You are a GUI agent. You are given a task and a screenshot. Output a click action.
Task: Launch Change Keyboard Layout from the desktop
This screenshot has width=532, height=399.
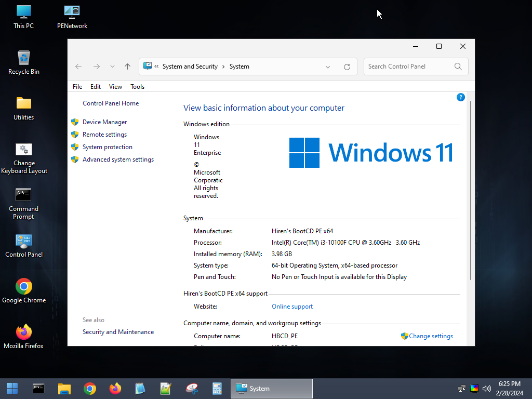(x=24, y=150)
